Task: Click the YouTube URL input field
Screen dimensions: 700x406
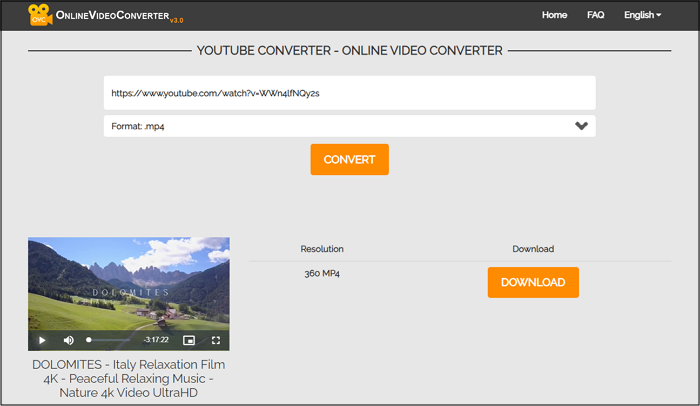Action: (x=349, y=93)
